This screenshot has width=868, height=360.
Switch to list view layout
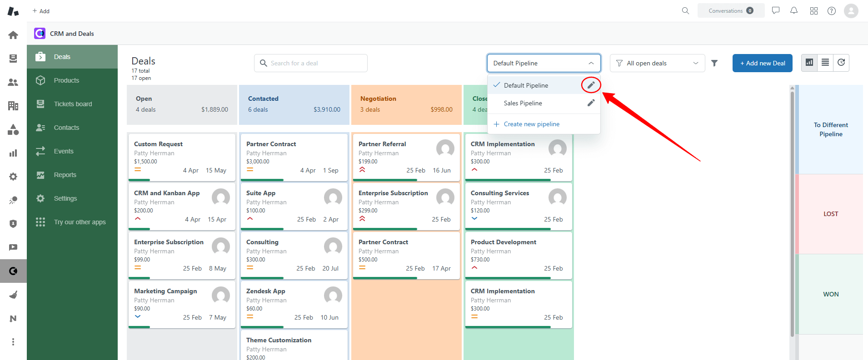[825, 63]
